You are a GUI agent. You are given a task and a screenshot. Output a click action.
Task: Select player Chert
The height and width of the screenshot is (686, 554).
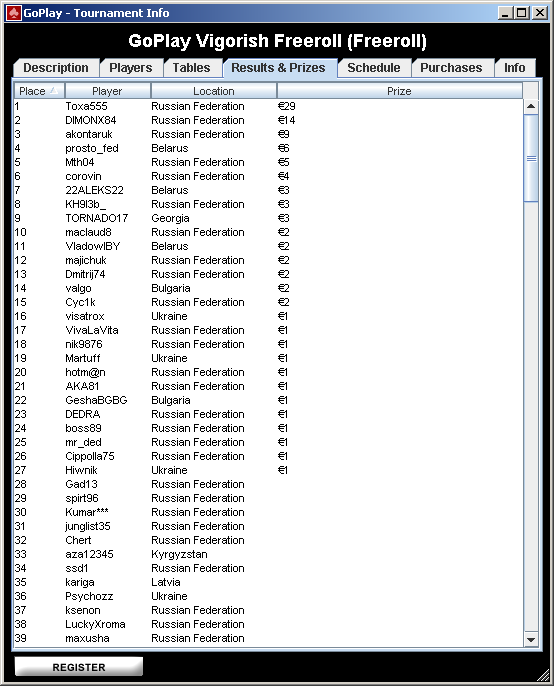coord(78,540)
